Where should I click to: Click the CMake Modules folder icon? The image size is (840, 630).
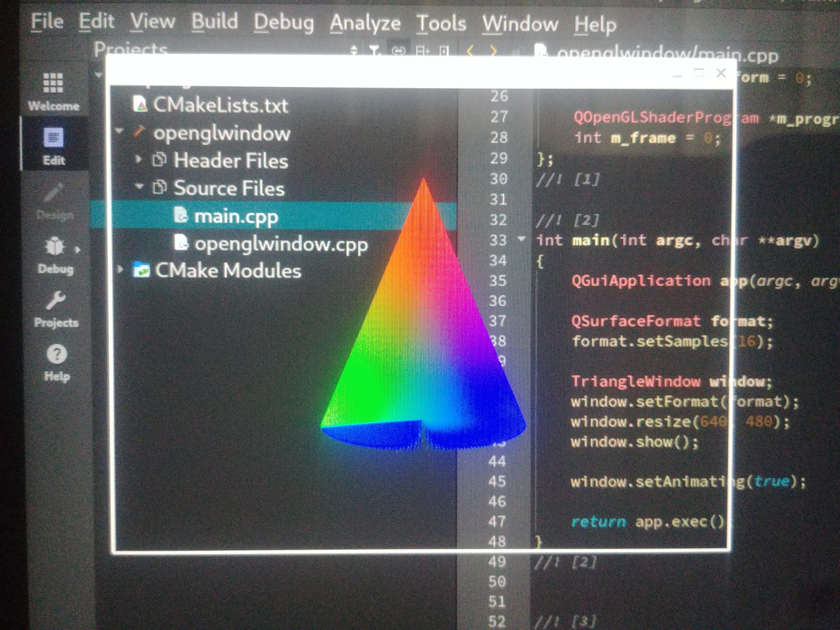point(141,270)
